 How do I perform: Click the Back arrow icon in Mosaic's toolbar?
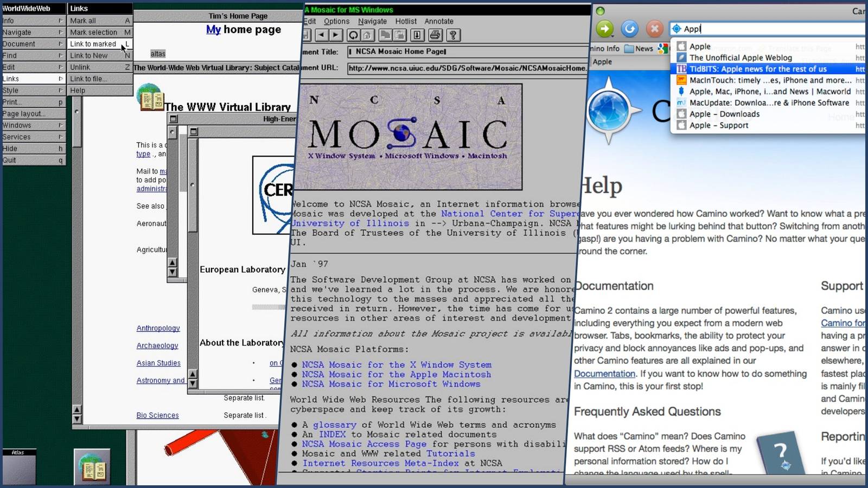322,35
